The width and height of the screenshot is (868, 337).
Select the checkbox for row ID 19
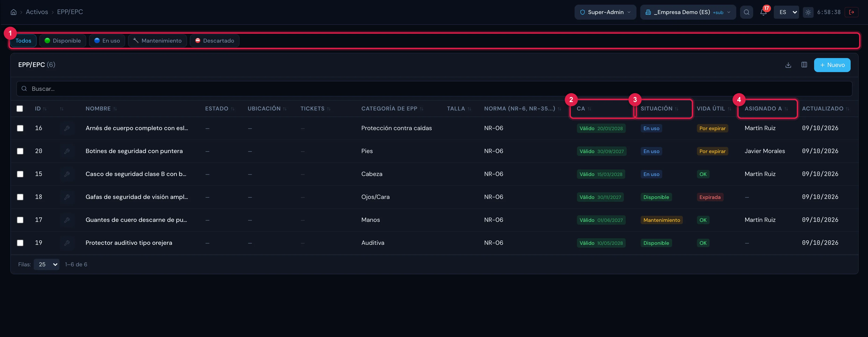(20, 243)
